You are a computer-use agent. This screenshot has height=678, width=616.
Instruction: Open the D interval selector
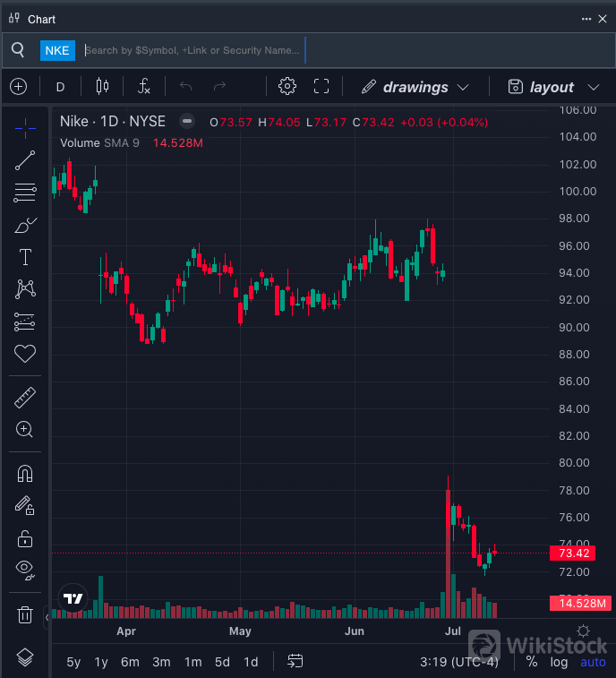tap(61, 87)
